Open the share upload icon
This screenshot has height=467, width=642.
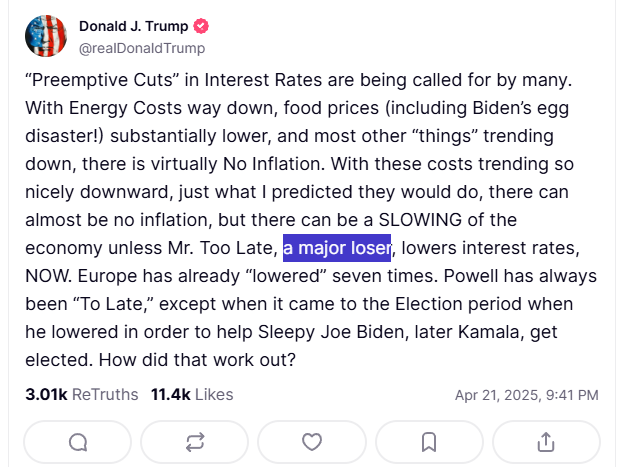[x=546, y=442]
